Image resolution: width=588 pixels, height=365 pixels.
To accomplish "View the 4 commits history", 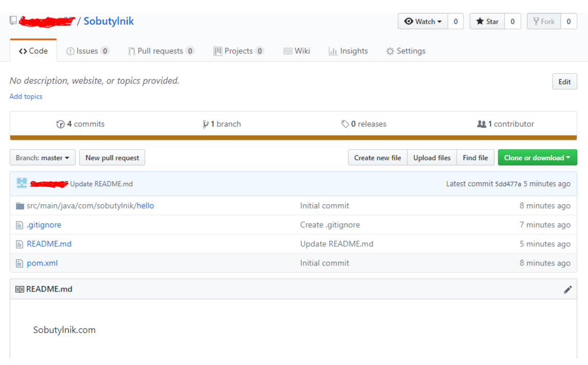I will pyautogui.click(x=80, y=124).
